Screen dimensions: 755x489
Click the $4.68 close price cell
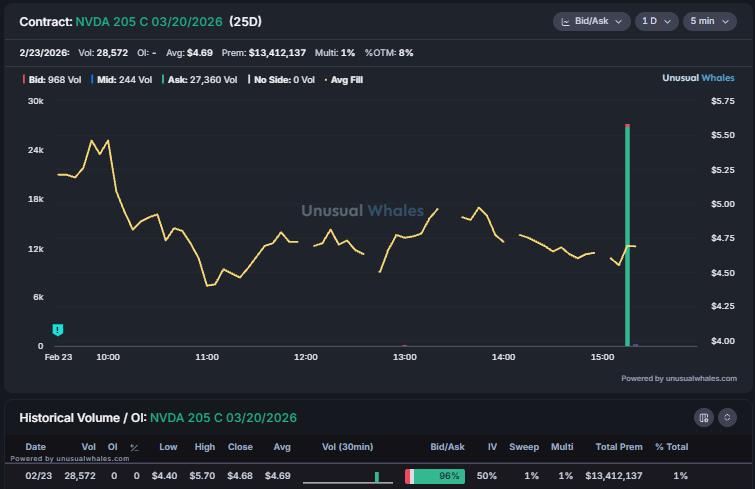(240, 476)
